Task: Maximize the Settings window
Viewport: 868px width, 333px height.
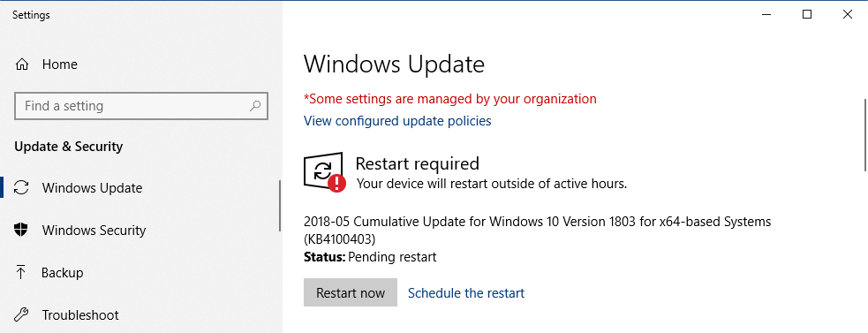Action: coord(807,14)
